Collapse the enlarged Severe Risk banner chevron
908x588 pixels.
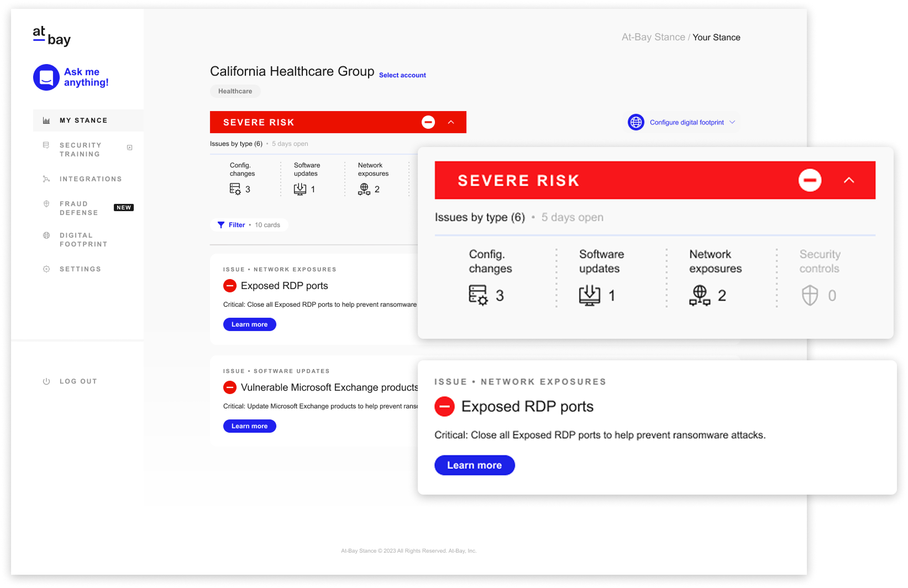pos(849,180)
